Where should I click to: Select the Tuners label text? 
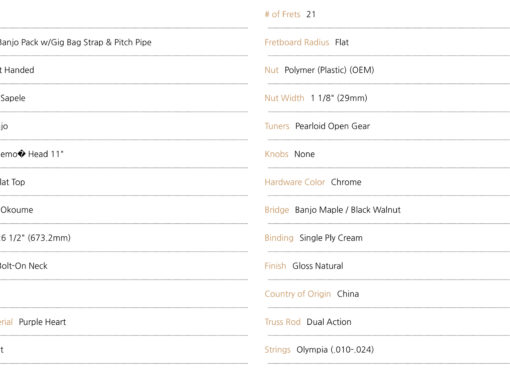pyautogui.click(x=277, y=126)
